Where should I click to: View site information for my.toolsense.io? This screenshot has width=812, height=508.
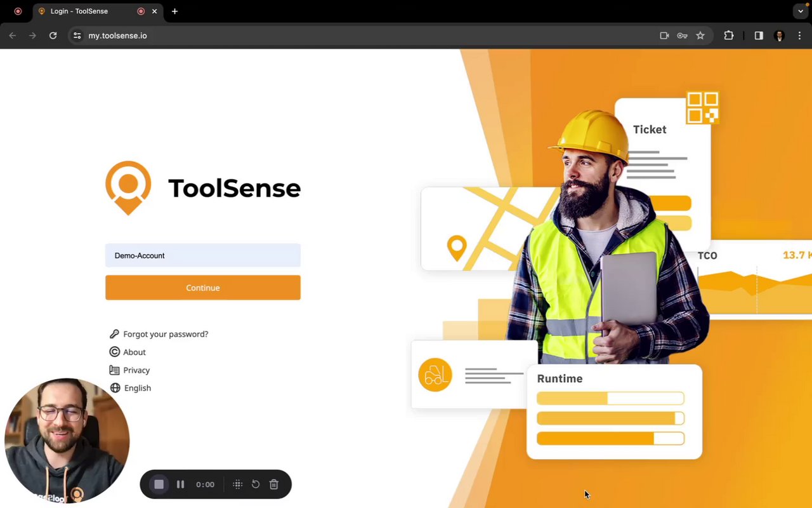tap(77, 36)
